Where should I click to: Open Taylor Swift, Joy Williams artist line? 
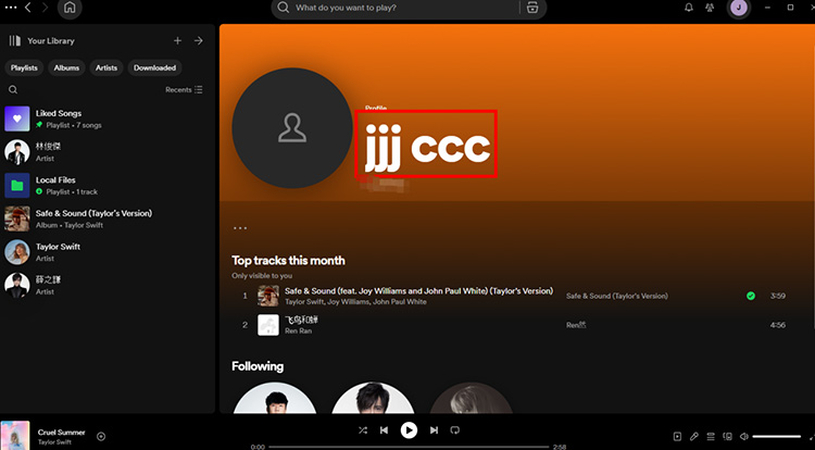pyautogui.click(x=356, y=302)
